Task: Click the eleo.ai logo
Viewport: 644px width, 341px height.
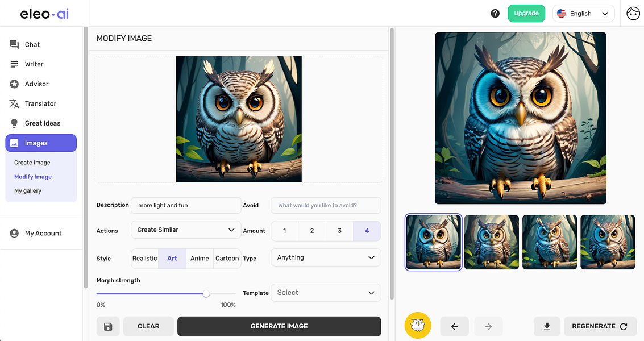Action: 44,14
